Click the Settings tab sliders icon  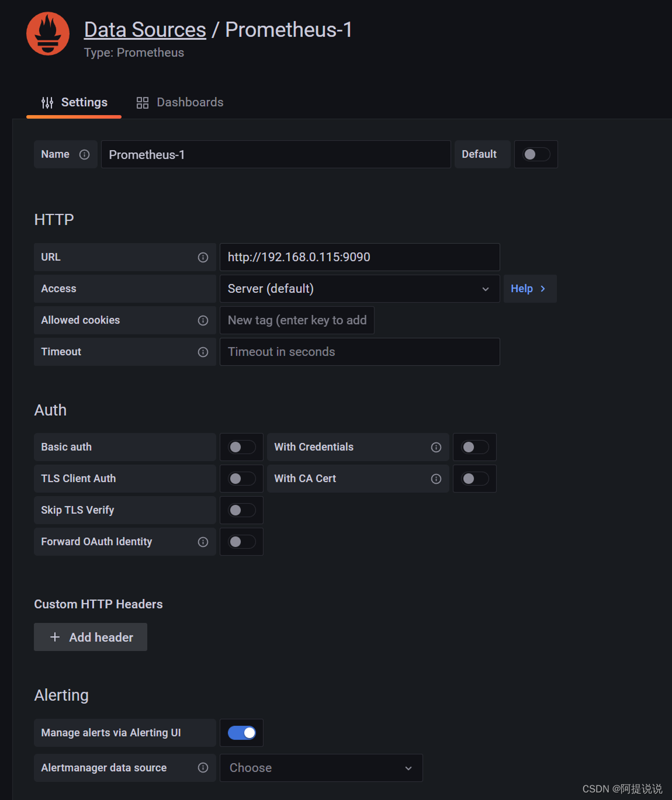pos(47,103)
